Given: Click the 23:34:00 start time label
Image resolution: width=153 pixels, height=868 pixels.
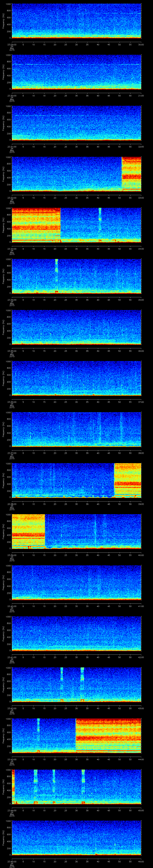Looking at the screenshot, I should [x=12, y=300].
